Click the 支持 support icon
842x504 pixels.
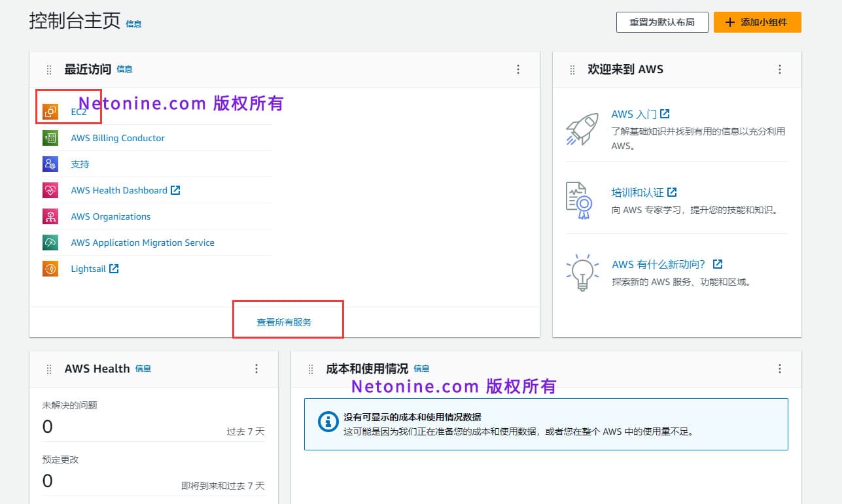[50, 164]
